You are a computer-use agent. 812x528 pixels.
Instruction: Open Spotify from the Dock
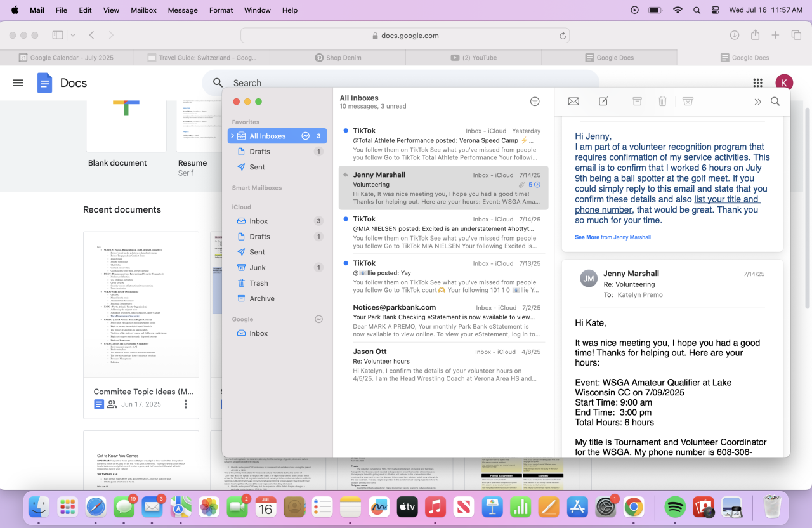click(675, 506)
